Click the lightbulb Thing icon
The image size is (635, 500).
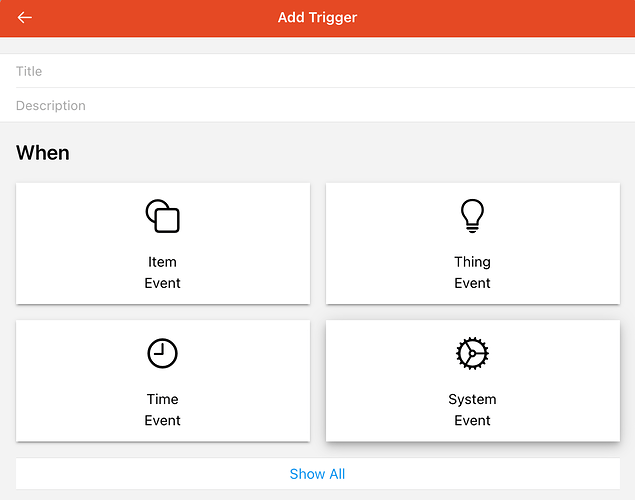[472, 215]
